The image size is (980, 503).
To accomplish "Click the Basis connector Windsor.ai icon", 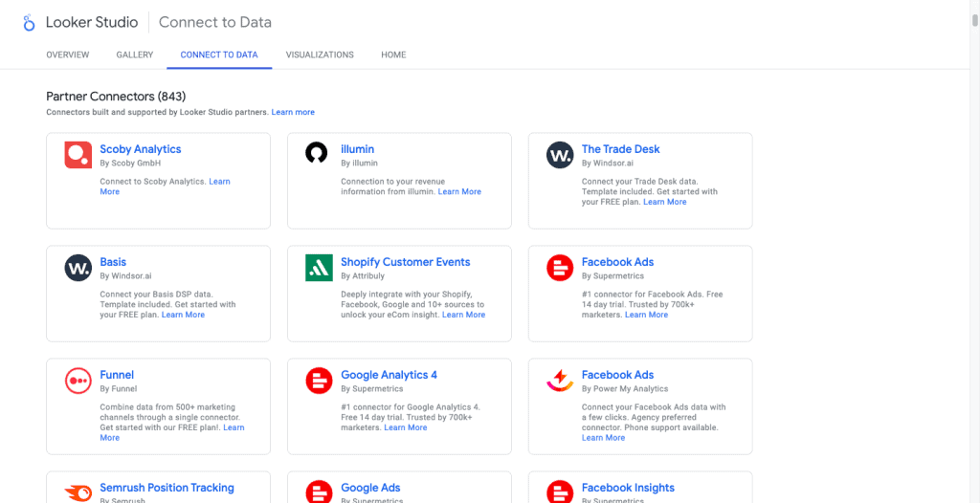I will (x=78, y=268).
